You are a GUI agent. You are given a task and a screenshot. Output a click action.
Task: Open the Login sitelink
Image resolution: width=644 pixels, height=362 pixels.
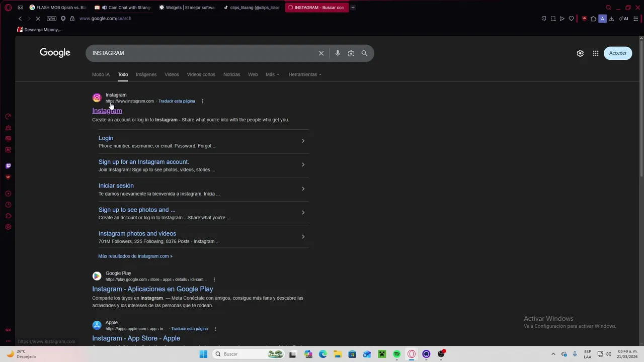(x=106, y=138)
